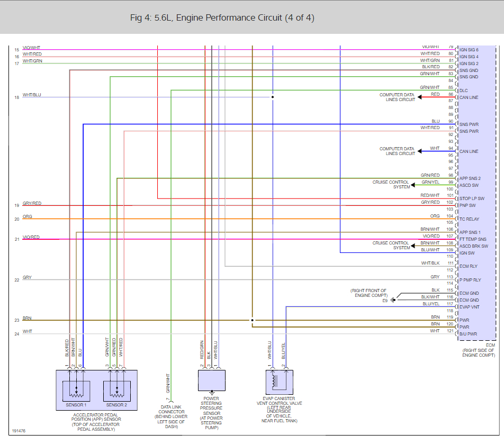The image size is (504, 444).
Task: Click the arrow beside RED wire pin 86
Action: click(419, 97)
